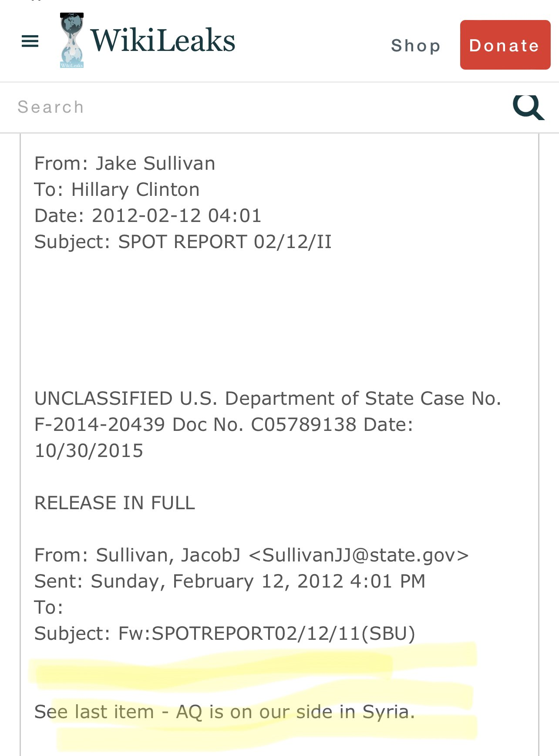Click the "RELEASE IN FULL" label

coord(114,503)
